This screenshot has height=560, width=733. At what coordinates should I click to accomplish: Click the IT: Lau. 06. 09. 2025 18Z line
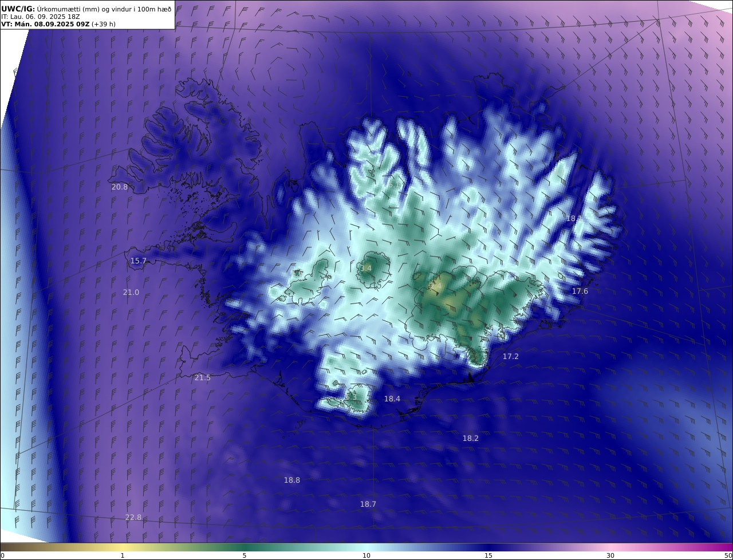point(41,17)
